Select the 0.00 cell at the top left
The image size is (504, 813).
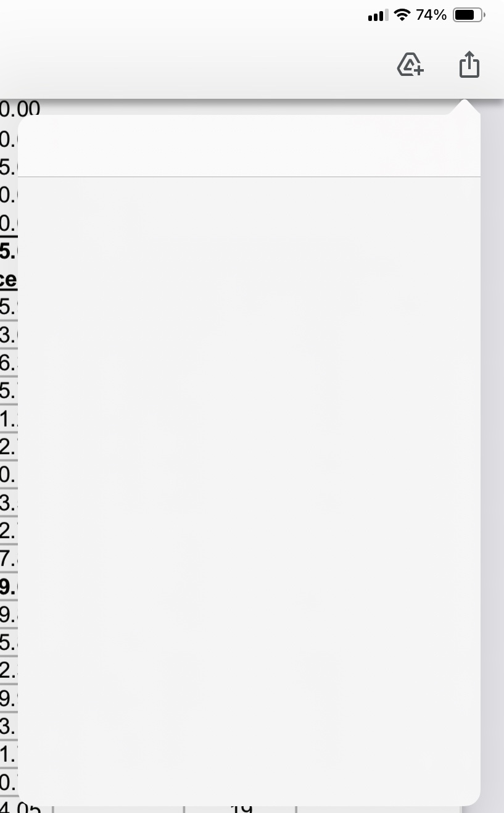pyautogui.click(x=20, y=109)
